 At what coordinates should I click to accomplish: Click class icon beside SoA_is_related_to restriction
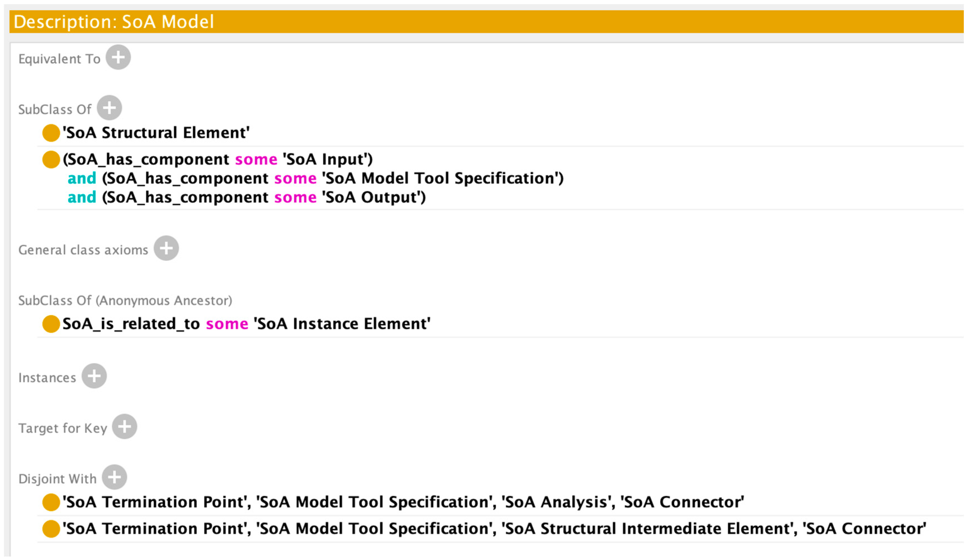pos(51,324)
